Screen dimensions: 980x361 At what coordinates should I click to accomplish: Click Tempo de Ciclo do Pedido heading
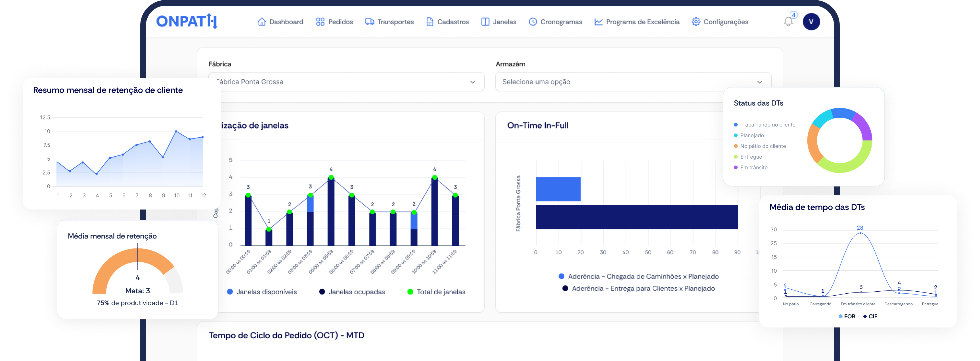click(286, 335)
